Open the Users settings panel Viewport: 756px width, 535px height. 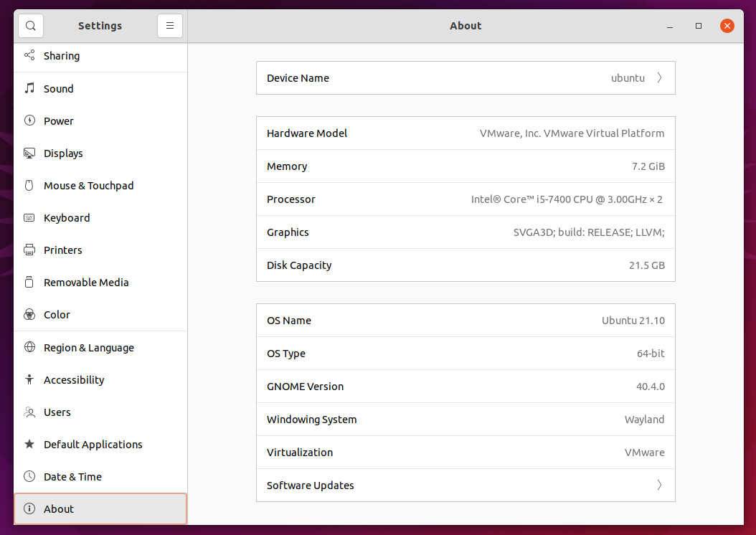click(x=57, y=412)
